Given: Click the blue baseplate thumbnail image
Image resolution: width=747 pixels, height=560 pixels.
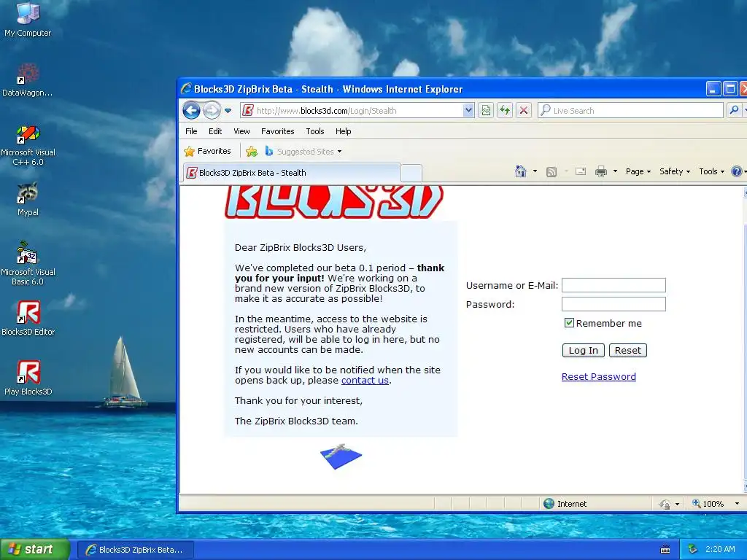Looking at the screenshot, I should coord(341,456).
